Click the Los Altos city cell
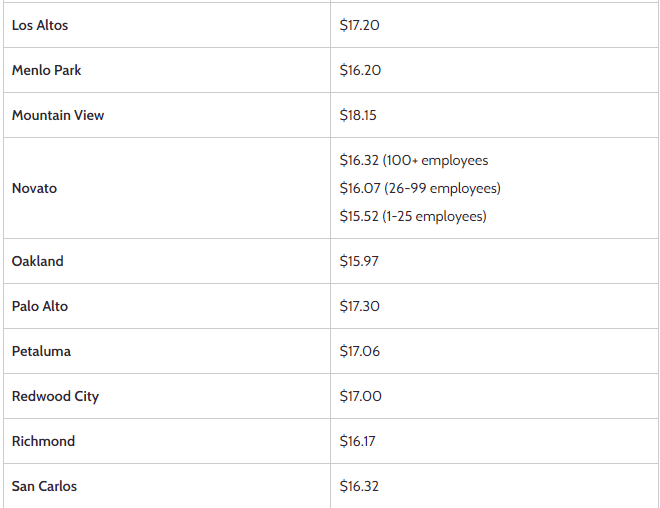 coord(40,25)
